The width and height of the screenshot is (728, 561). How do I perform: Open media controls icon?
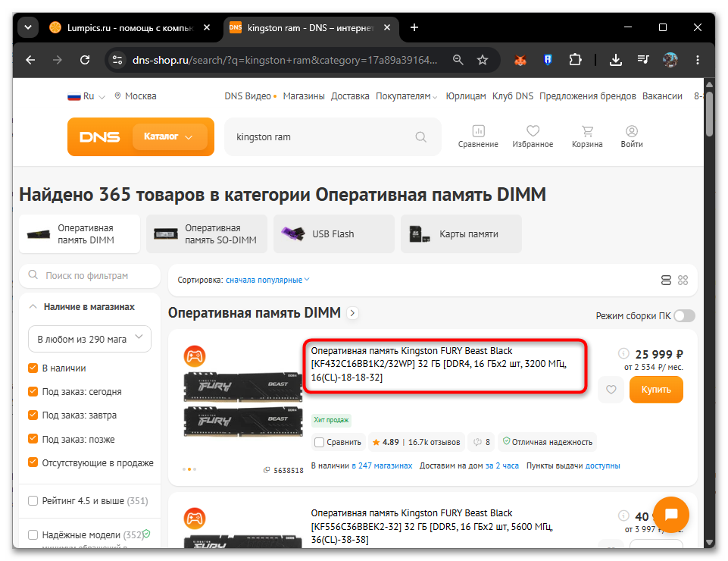[x=643, y=60]
